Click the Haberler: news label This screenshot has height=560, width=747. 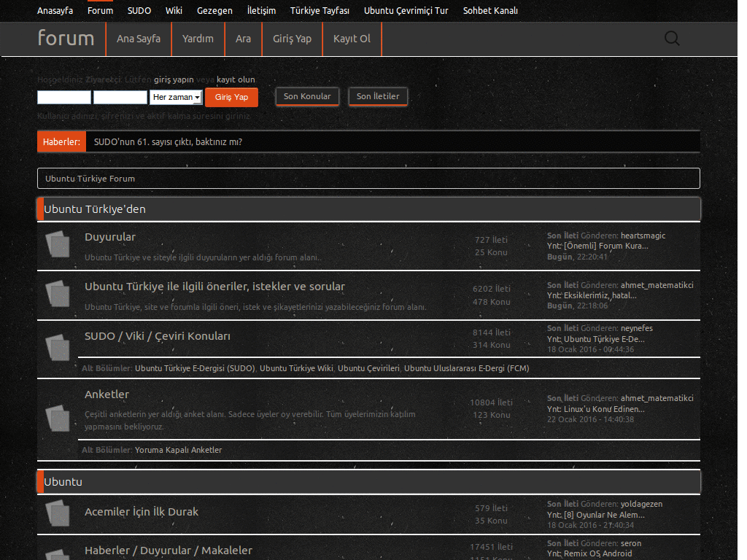tap(61, 142)
